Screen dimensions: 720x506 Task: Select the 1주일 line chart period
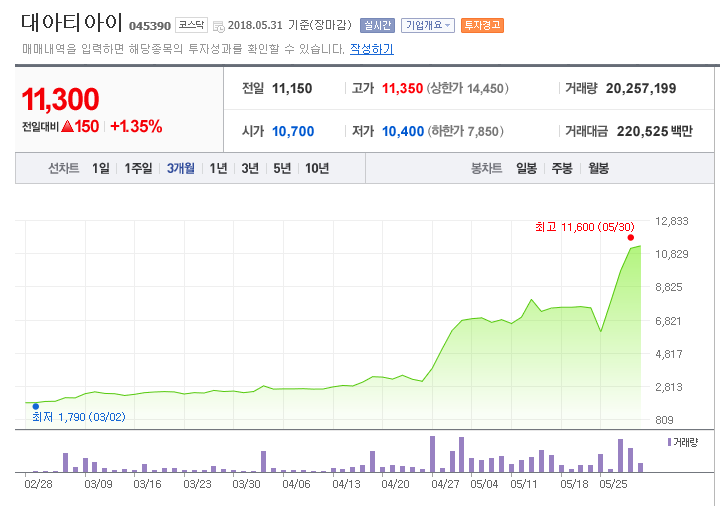pos(138,169)
